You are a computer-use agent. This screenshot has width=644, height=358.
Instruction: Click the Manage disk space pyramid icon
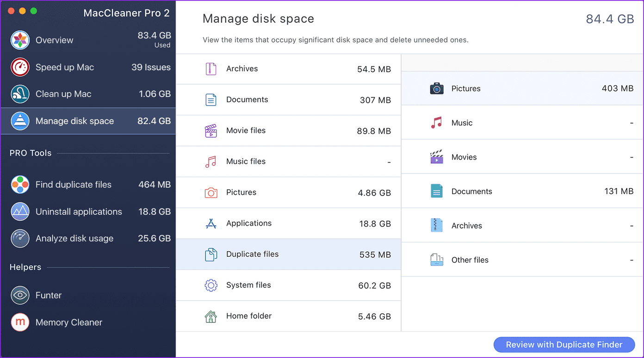coord(20,121)
